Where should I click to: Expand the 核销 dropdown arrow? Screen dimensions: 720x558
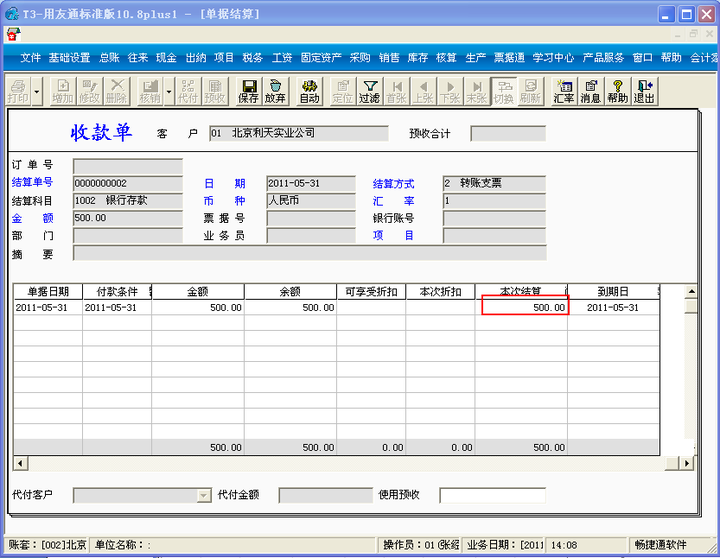169,91
